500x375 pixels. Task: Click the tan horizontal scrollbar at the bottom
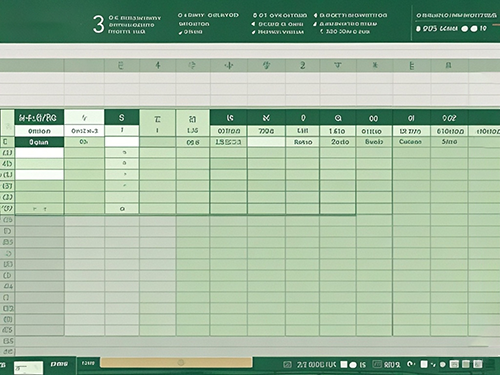[x=176, y=362]
